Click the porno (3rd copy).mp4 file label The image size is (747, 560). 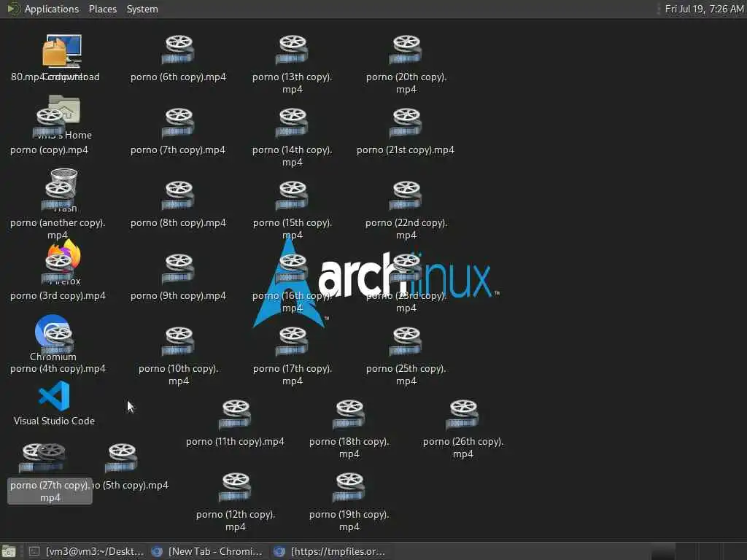(58, 296)
